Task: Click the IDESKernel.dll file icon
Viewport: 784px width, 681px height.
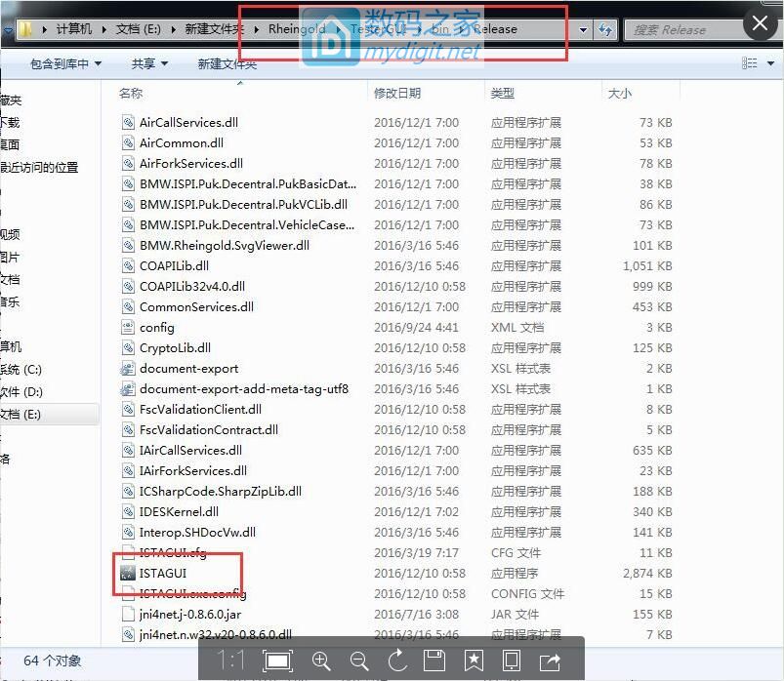Action: pos(128,511)
